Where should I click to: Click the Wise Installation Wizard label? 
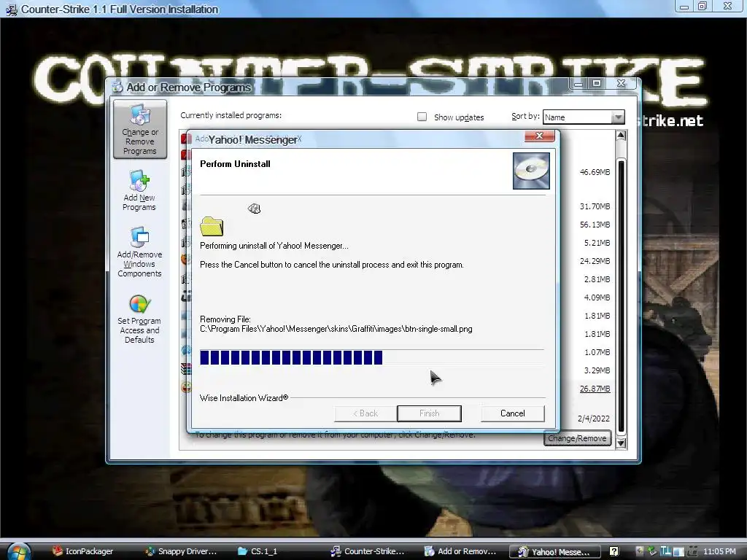tap(244, 397)
